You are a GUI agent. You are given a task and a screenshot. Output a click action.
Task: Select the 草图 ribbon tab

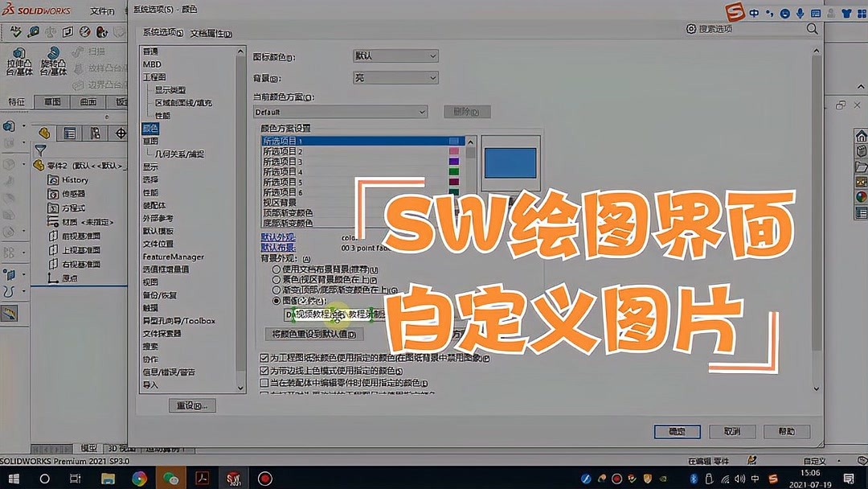pyautogui.click(x=54, y=101)
